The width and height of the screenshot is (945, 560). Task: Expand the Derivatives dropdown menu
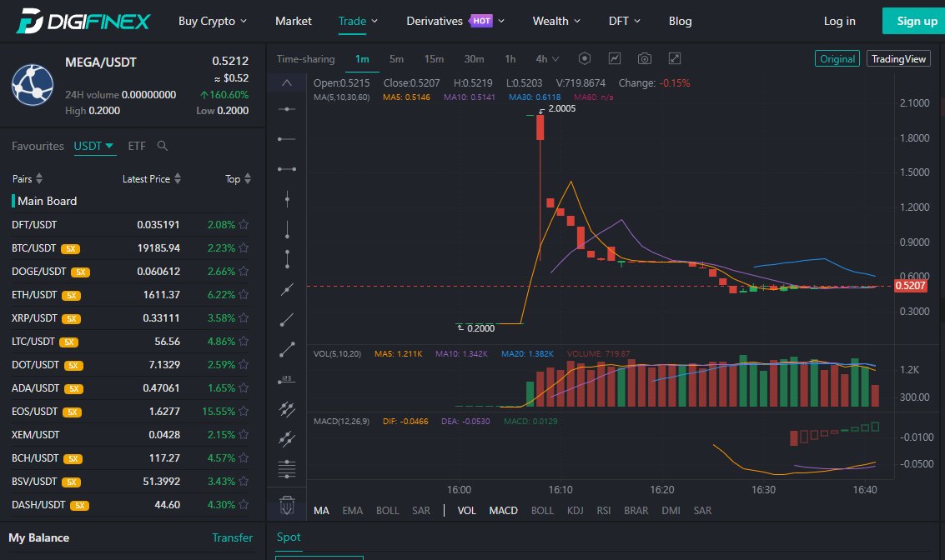[x=455, y=21]
